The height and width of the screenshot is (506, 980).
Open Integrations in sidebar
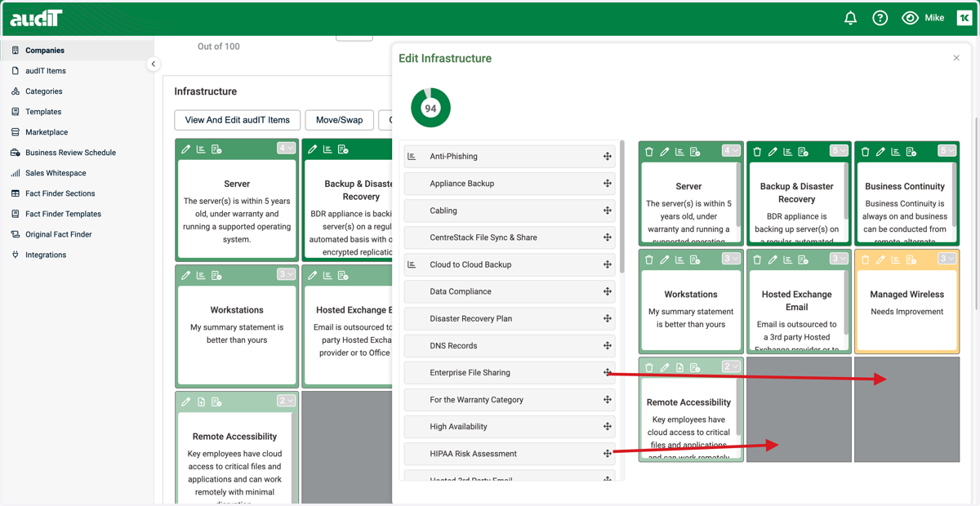coord(45,255)
